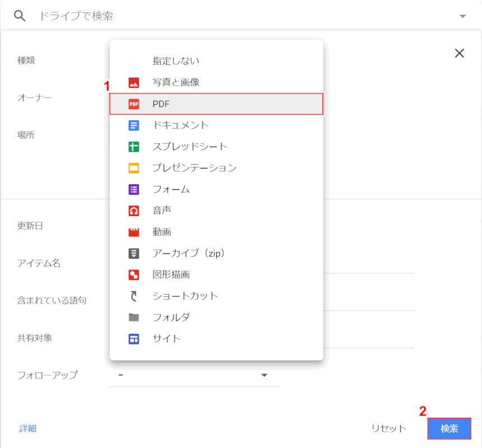The height and width of the screenshot is (448, 482).
Task: Choose the プレゼンテーション (Presentation) icon
Action: coord(134,167)
